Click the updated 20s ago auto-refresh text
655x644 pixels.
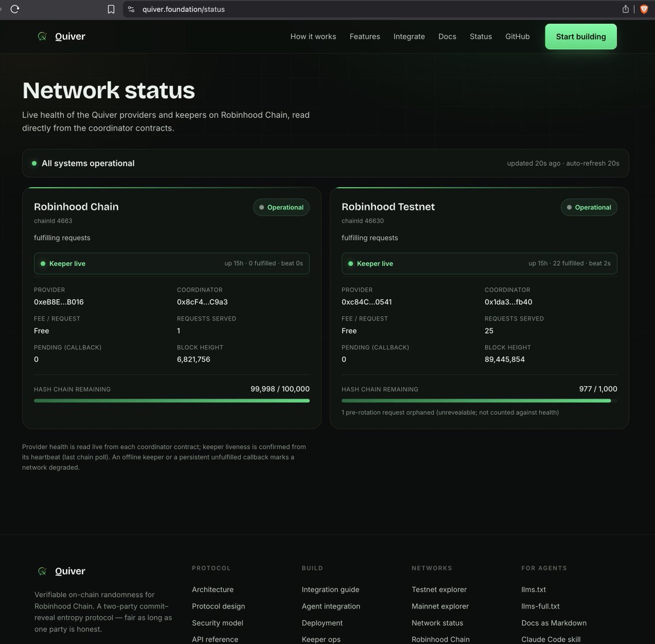click(563, 163)
